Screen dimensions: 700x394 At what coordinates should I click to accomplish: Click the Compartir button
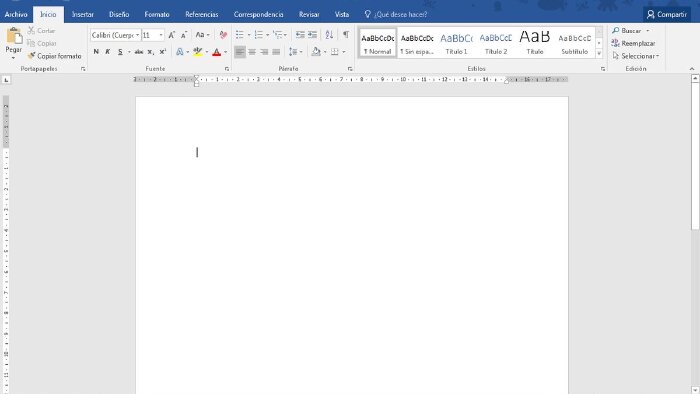pos(667,14)
